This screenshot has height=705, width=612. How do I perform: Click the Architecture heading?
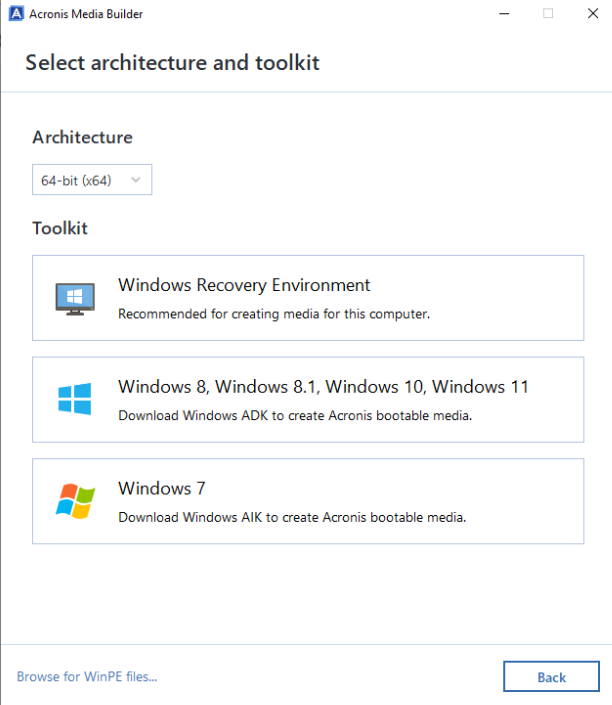tap(83, 137)
